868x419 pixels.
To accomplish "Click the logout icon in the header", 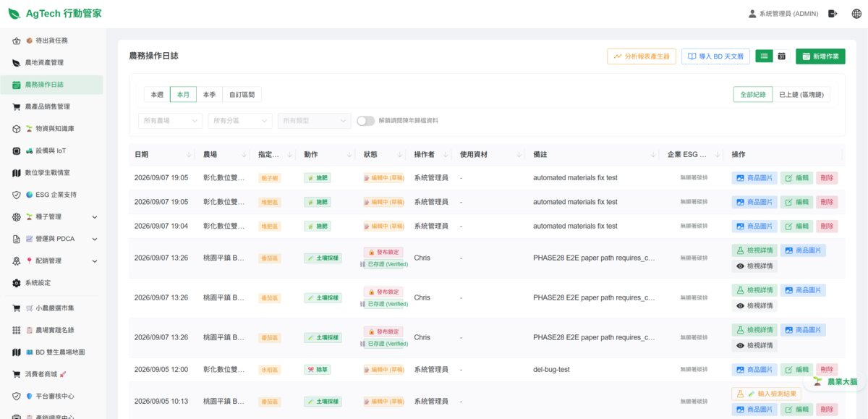I will pyautogui.click(x=833, y=14).
